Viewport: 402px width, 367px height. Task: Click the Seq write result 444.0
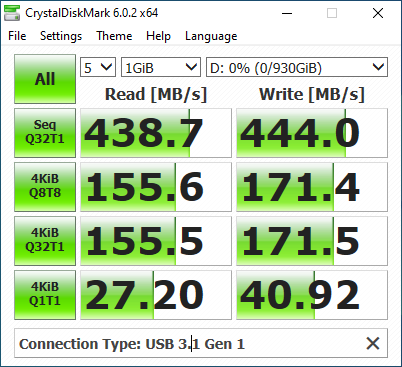tap(312, 133)
